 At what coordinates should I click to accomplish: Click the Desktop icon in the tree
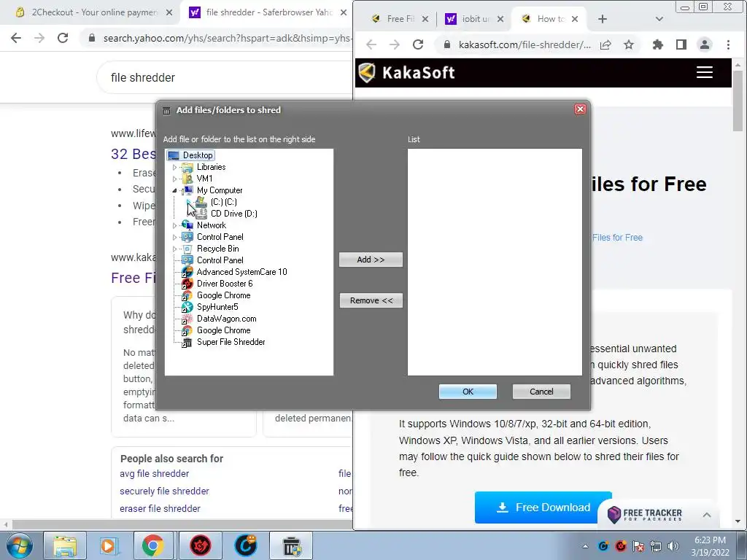[174, 155]
